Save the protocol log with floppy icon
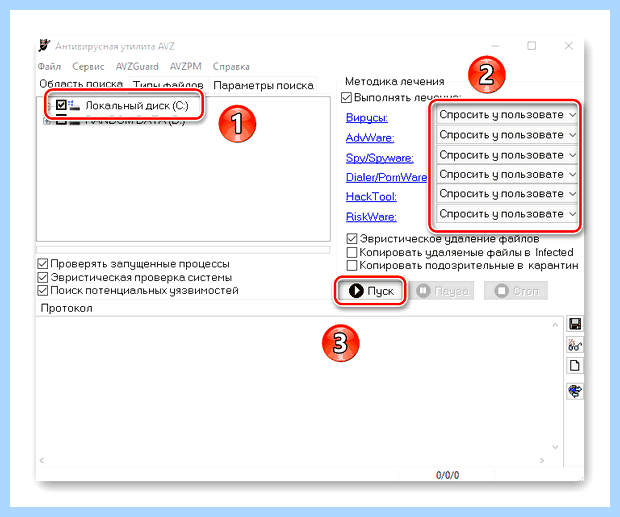 (x=575, y=324)
